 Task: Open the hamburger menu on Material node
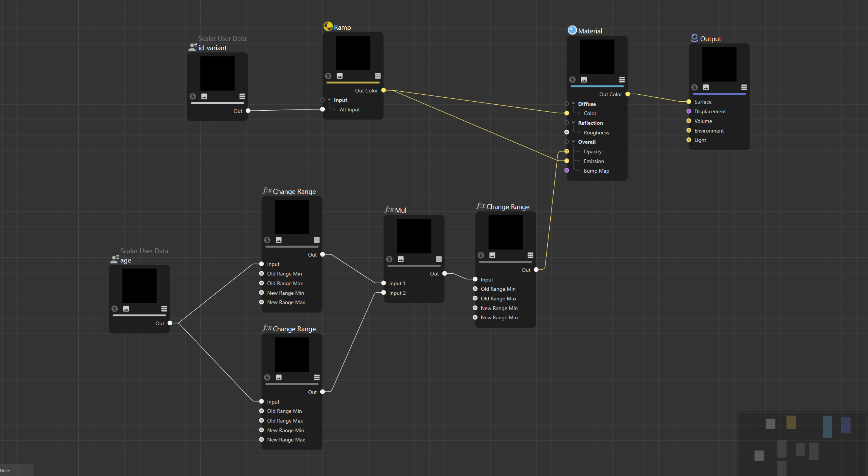point(622,79)
